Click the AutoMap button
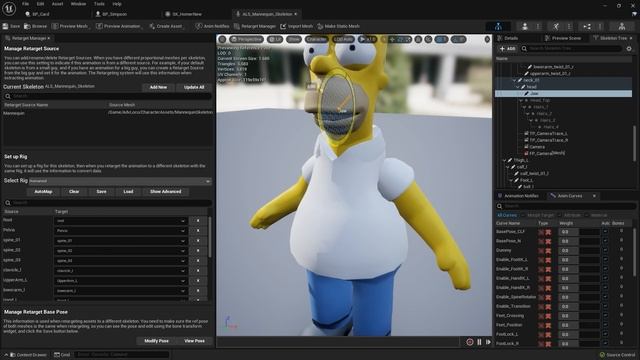The height and width of the screenshot is (360, 640). coord(43,192)
